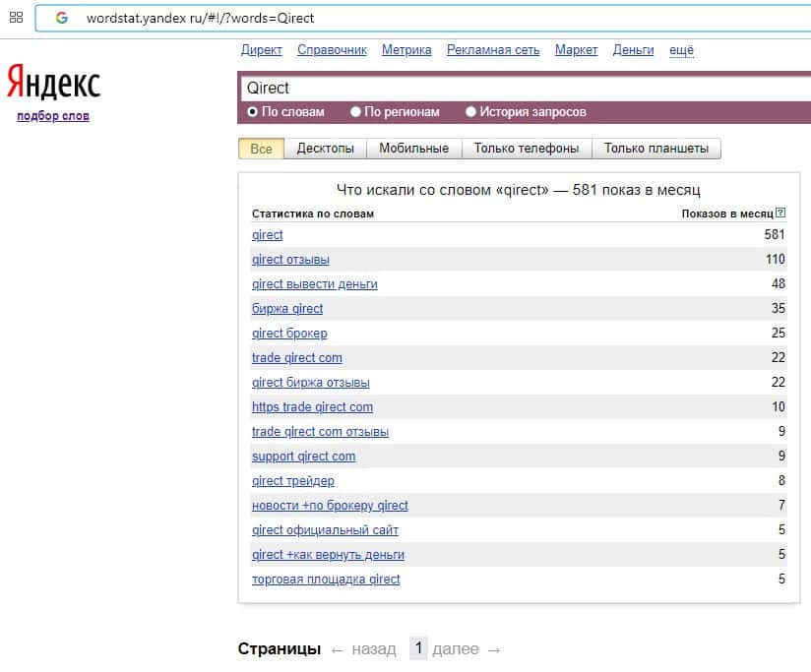811x672 pixels.
Task: Click the Qirect search input field
Action: (522, 88)
